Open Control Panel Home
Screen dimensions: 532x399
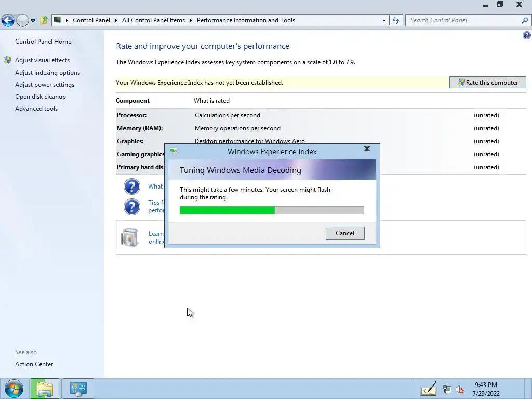(x=43, y=42)
